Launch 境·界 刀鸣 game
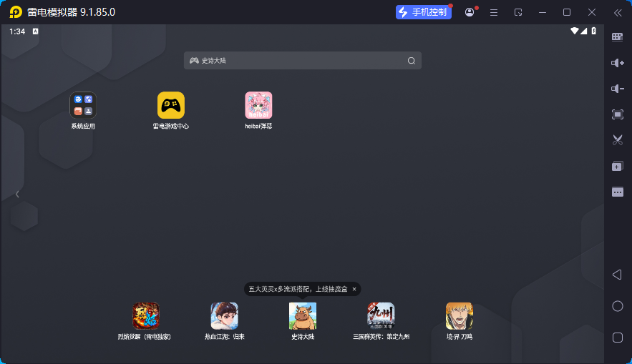The image size is (632, 364). [x=460, y=315]
